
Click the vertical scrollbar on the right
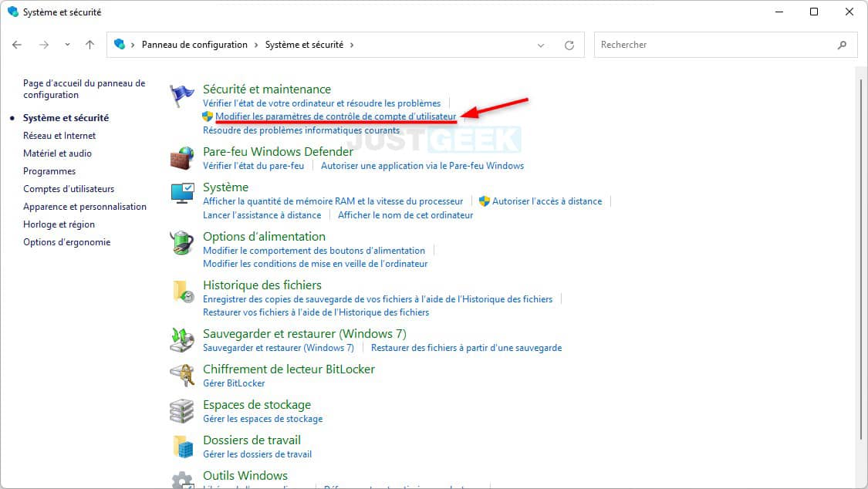click(x=861, y=260)
